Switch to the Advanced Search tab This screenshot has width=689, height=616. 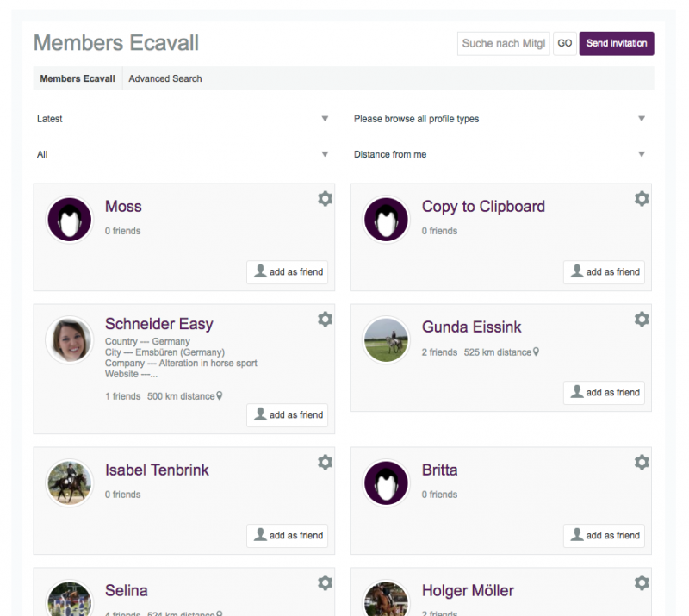[x=165, y=78]
